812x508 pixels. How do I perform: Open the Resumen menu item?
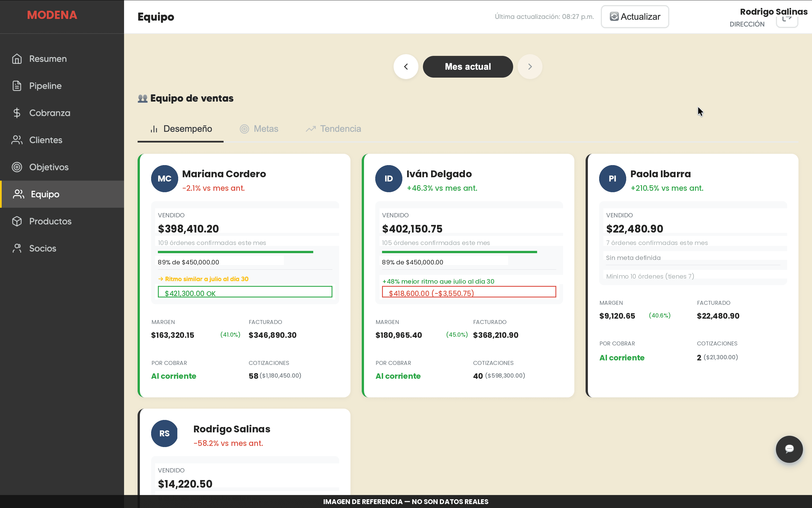pos(62,59)
